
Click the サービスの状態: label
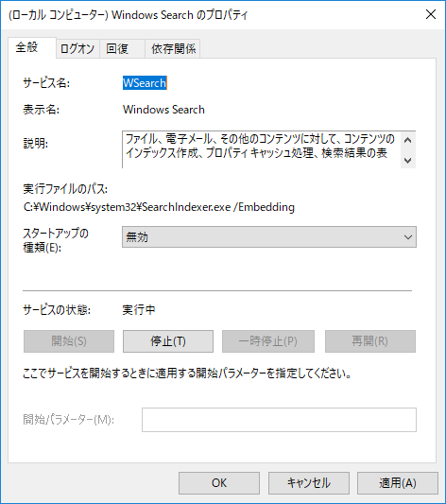pyautogui.click(x=57, y=310)
